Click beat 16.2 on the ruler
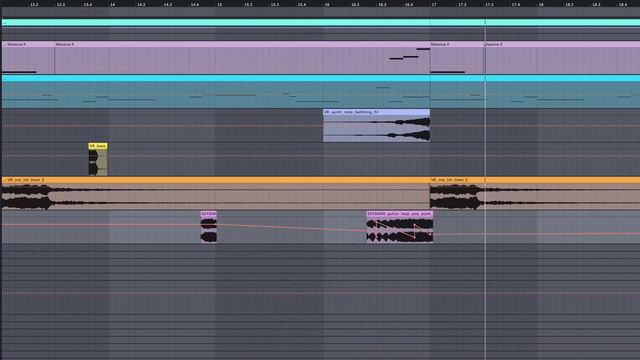 click(x=356, y=4)
